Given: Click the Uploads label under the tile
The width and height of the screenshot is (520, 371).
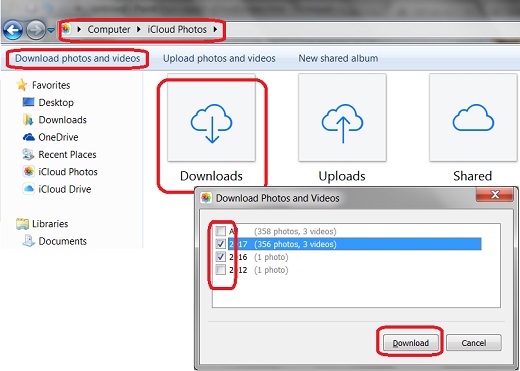Looking at the screenshot, I should [342, 176].
